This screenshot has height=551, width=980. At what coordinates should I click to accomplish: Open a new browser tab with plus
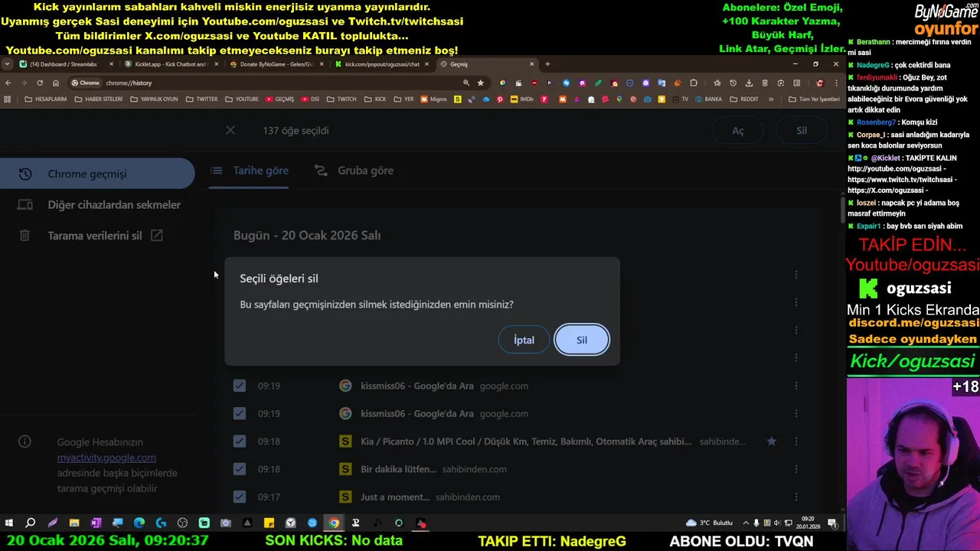tap(547, 64)
